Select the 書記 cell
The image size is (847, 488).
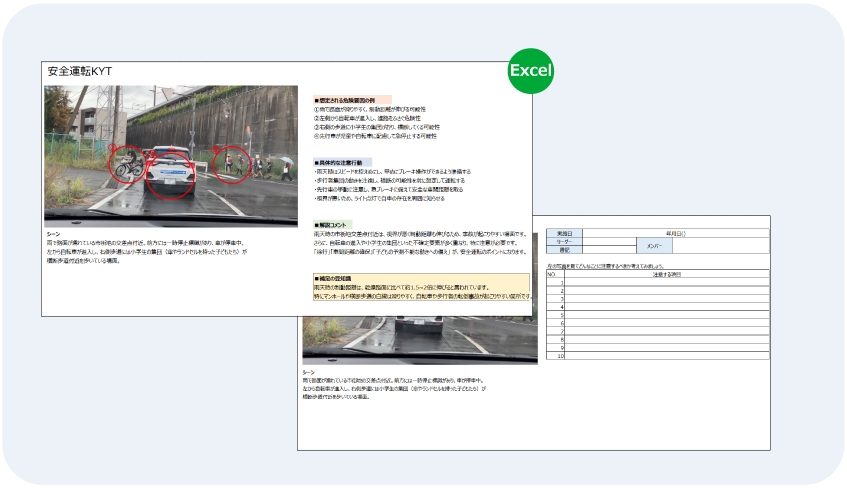565,249
